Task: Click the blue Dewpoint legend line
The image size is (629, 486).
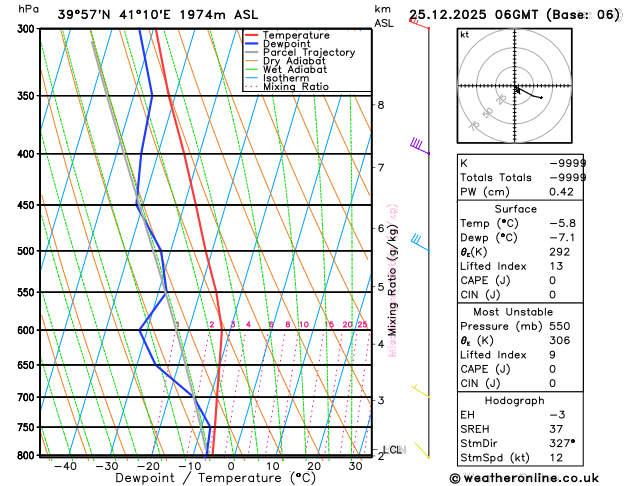Action: point(252,44)
